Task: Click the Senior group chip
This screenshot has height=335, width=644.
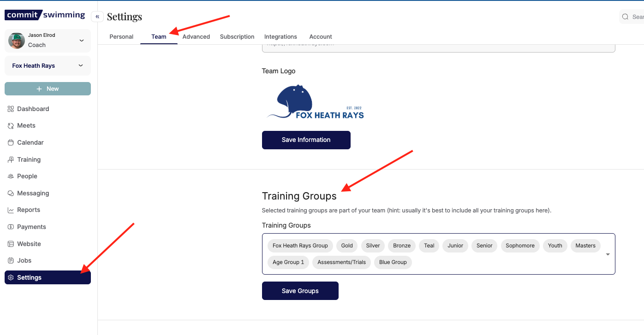Action: [x=484, y=246]
